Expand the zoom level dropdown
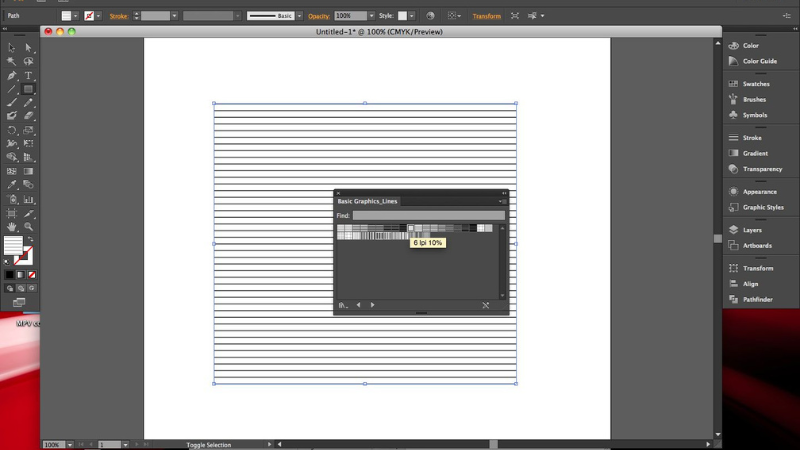Image resolution: width=800 pixels, height=450 pixels. pos(68,444)
